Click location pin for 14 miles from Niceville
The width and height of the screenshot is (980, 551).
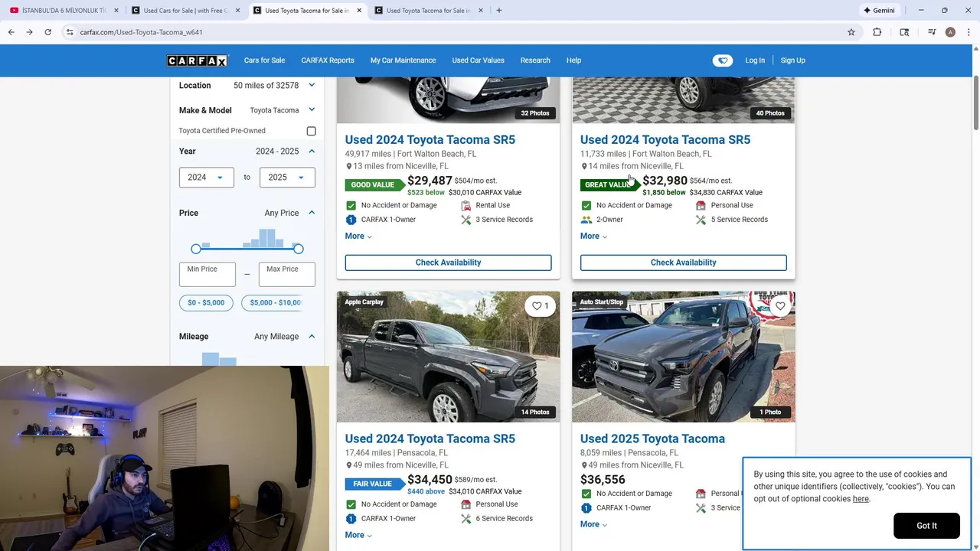pos(584,166)
